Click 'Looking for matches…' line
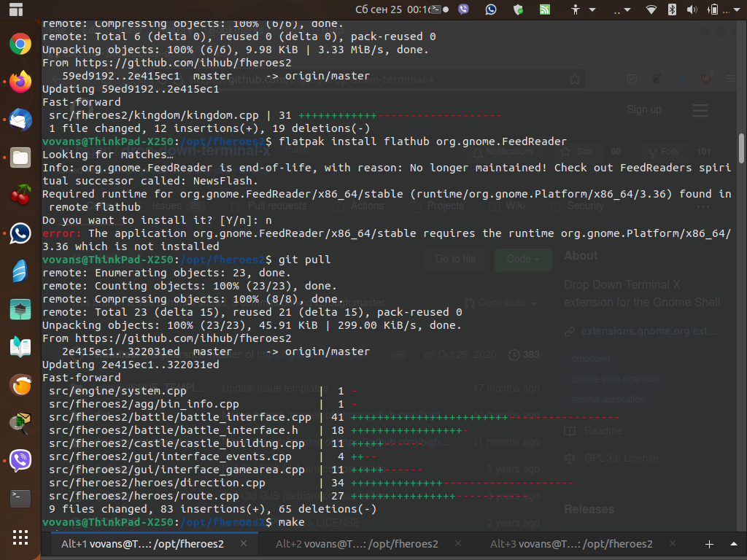Screen dimensions: 747x560 point(108,155)
